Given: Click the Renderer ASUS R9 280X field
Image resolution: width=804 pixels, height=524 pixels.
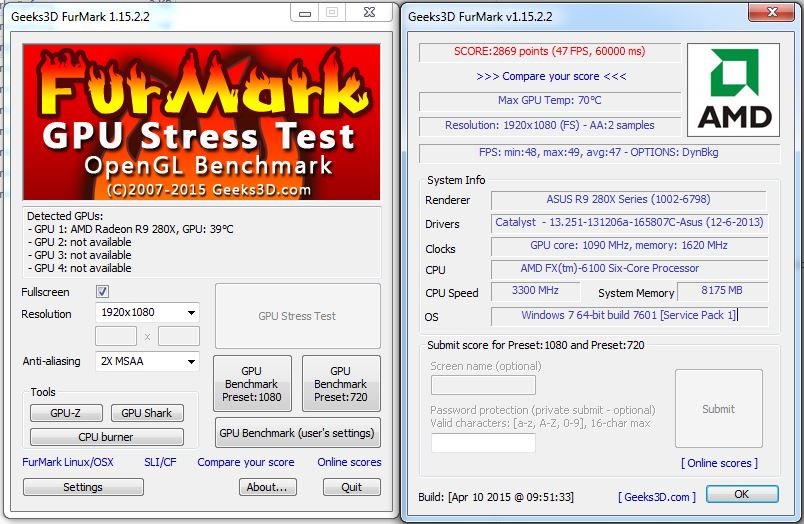Looking at the screenshot, I should [629, 199].
